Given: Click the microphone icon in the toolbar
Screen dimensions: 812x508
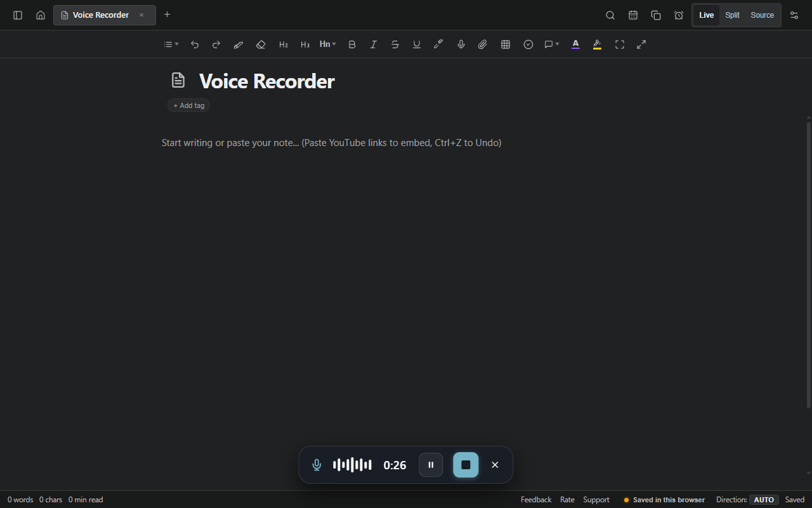Looking at the screenshot, I should pos(461,44).
